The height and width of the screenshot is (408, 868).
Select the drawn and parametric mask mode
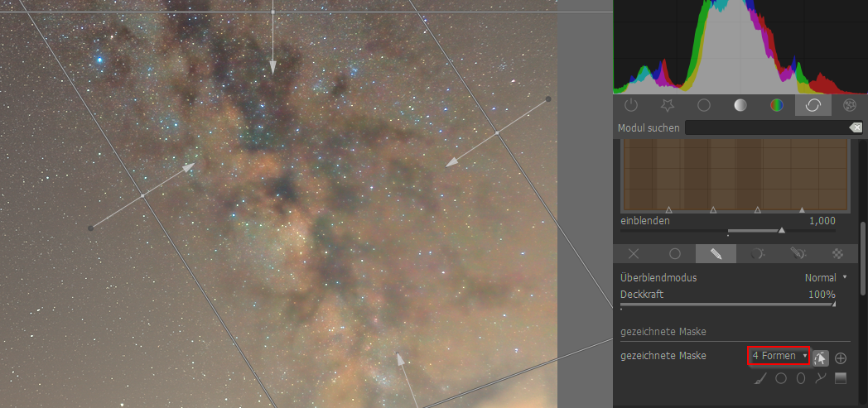click(x=797, y=254)
